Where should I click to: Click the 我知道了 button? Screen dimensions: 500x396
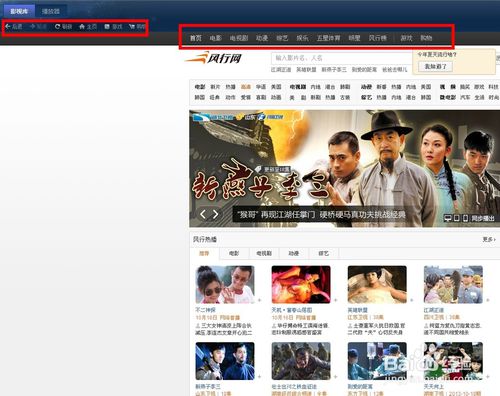(x=435, y=66)
